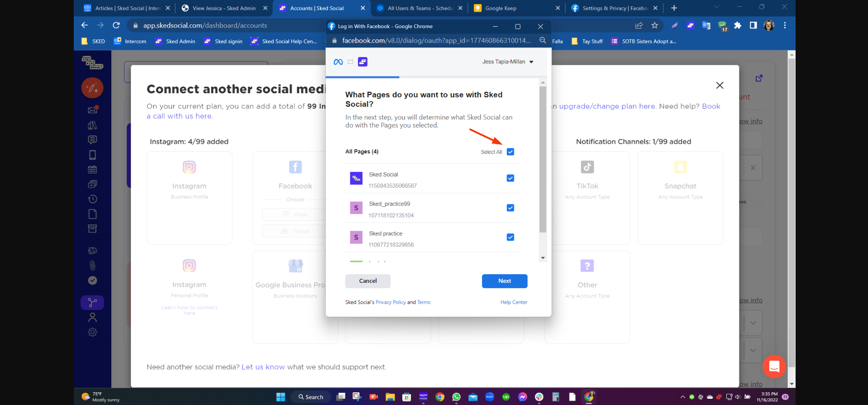Click the Sked Social app icon in dialog header
This screenshot has height=405, width=868.
[362, 62]
